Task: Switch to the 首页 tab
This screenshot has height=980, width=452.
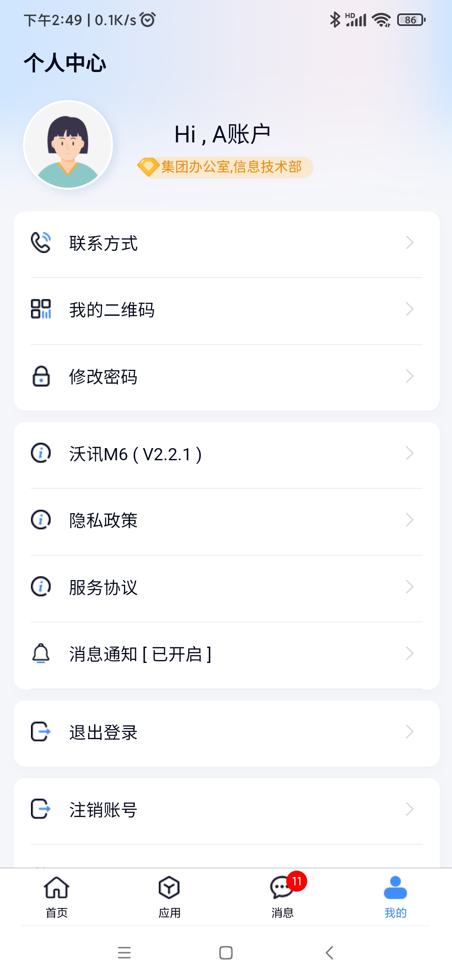Action: [x=56, y=896]
